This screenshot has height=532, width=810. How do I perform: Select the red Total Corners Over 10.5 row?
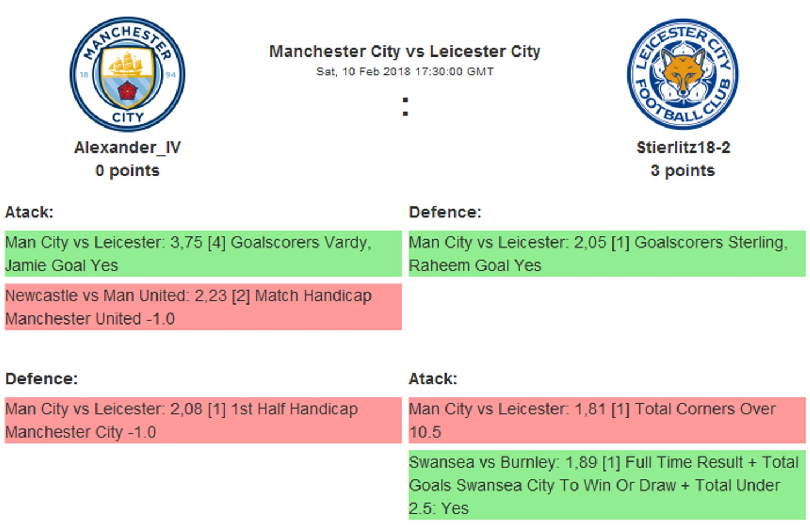606,420
